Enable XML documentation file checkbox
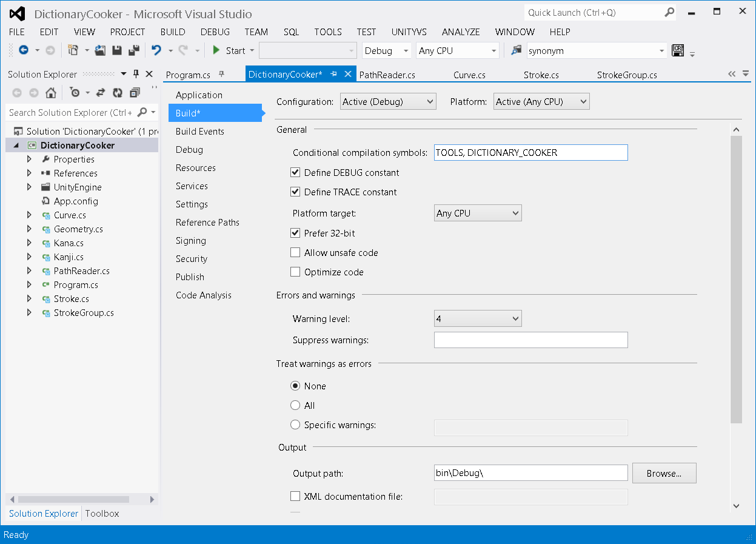The width and height of the screenshot is (756, 544). [295, 497]
